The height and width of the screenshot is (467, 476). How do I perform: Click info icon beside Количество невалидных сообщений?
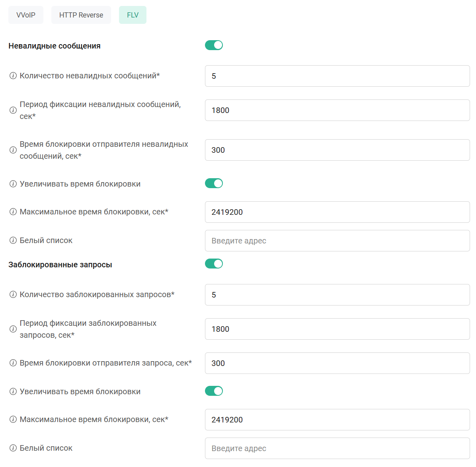13,76
